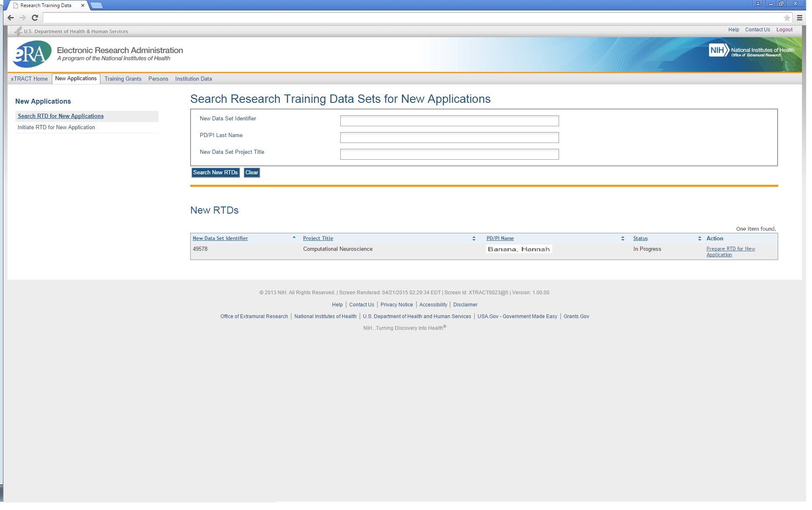Screen dimensions: 812x510
Task: Click the Logout link
Action: tap(784, 30)
